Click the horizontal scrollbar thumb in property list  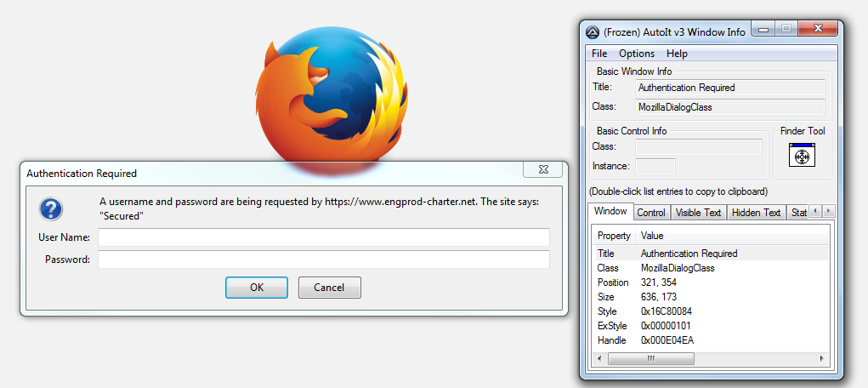(650, 358)
